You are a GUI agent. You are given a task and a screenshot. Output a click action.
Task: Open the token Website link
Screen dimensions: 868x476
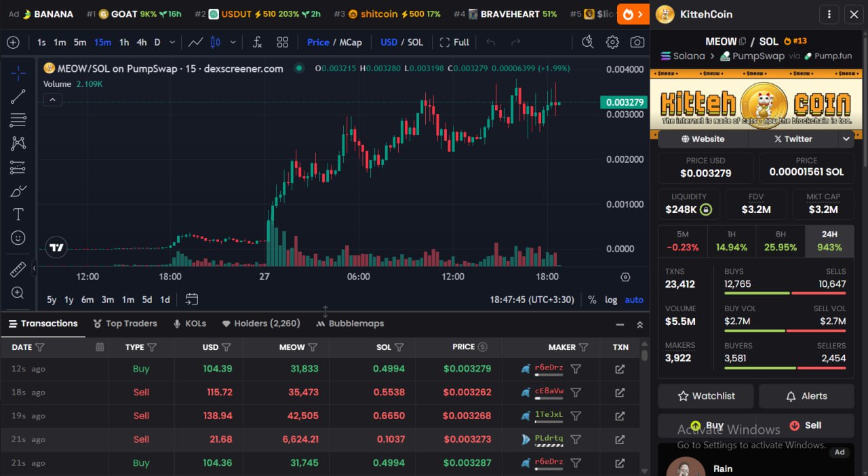click(x=703, y=138)
